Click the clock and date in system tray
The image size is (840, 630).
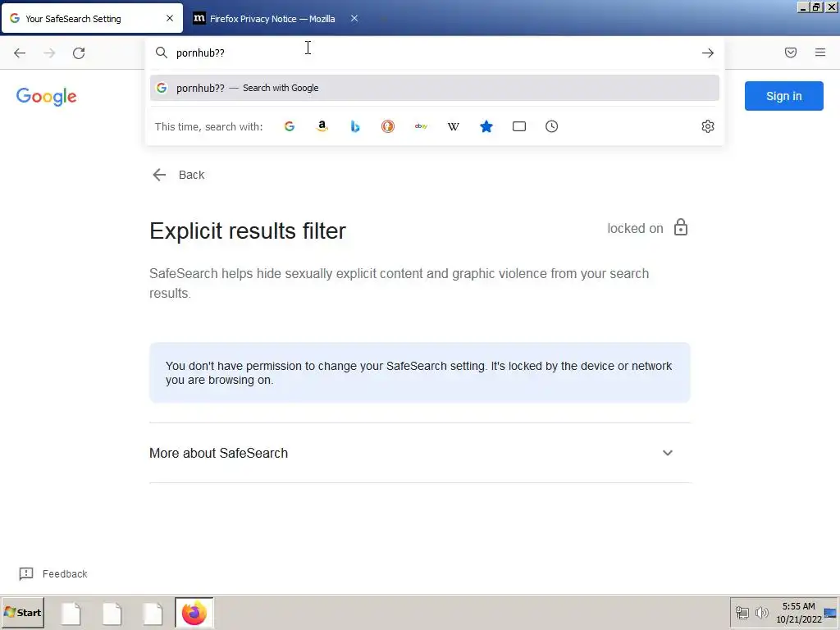pyautogui.click(x=799, y=612)
